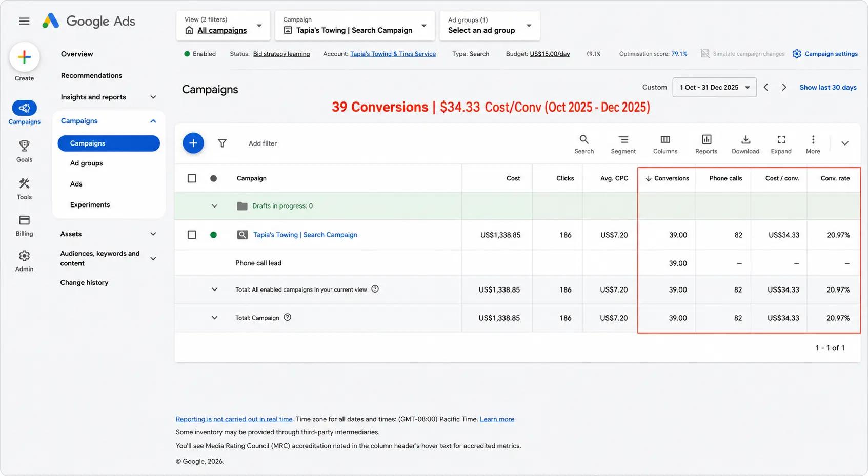
Task: Click the 79.1% optimisation score
Action: click(679, 54)
